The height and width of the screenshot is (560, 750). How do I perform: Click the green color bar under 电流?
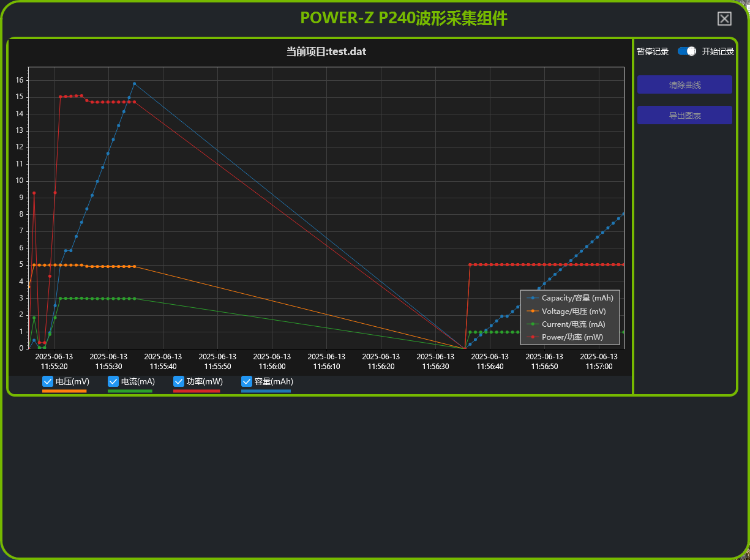130,391
